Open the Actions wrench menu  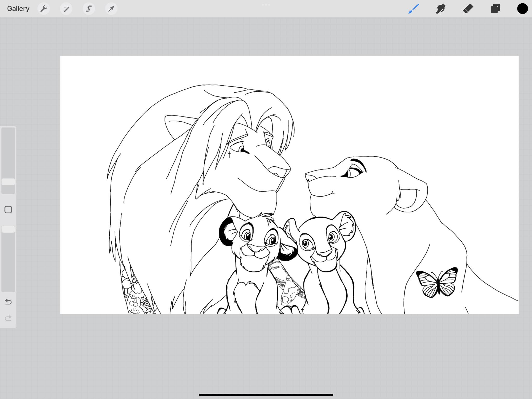coord(44,9)
